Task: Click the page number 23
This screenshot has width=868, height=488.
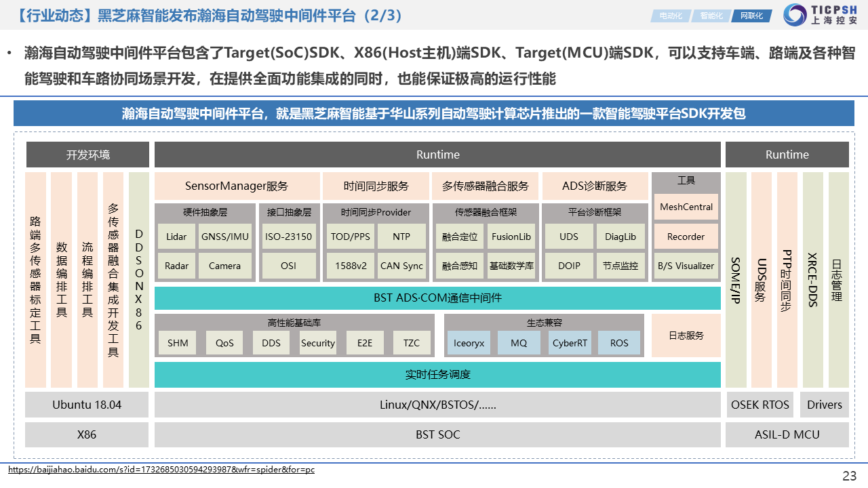Action: point(849,475)
